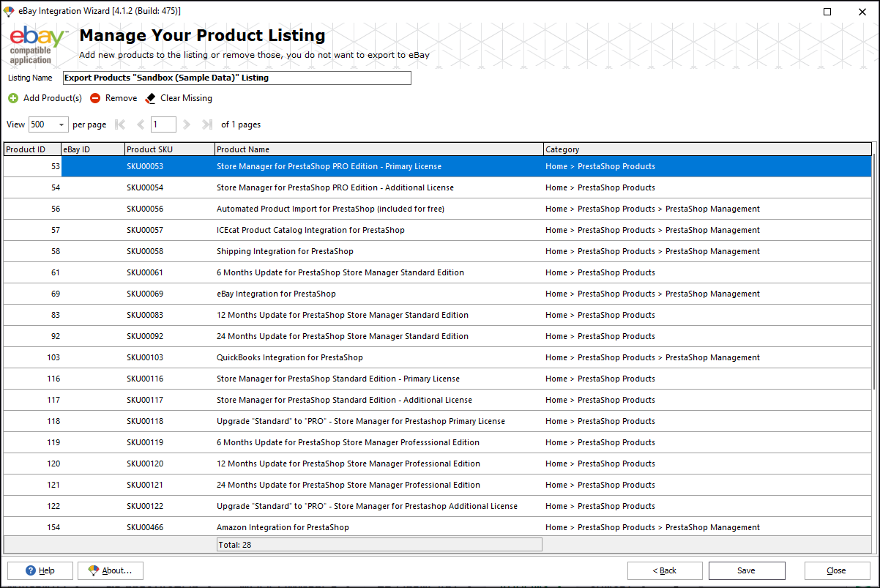Click the Save button
The height and width of the screenshot is (588, 880).
tap(747, 570)
